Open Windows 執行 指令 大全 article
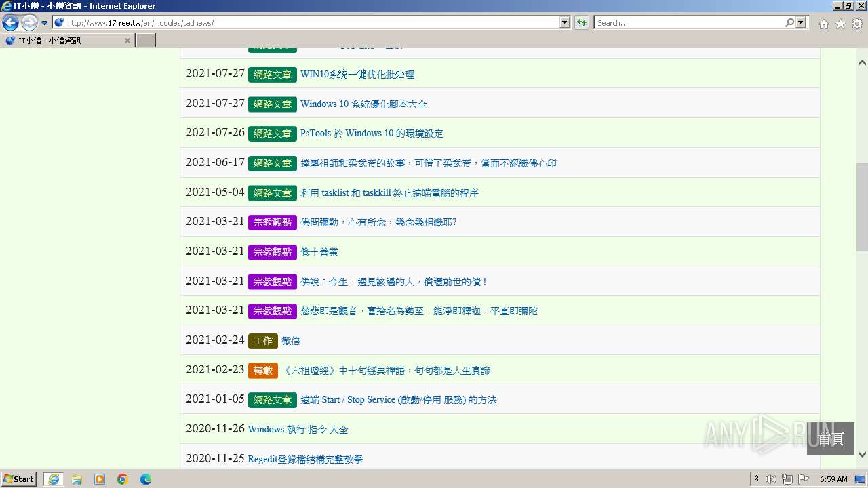Viewport: 868px width, 488px height. pyautogui.click(x=298, y=430)
